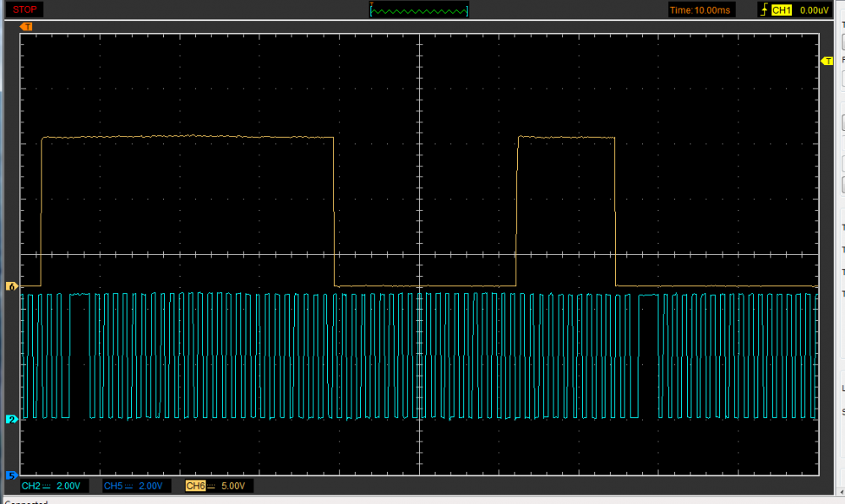Select the Time 10.00ms timebase readout

point(701,10)
